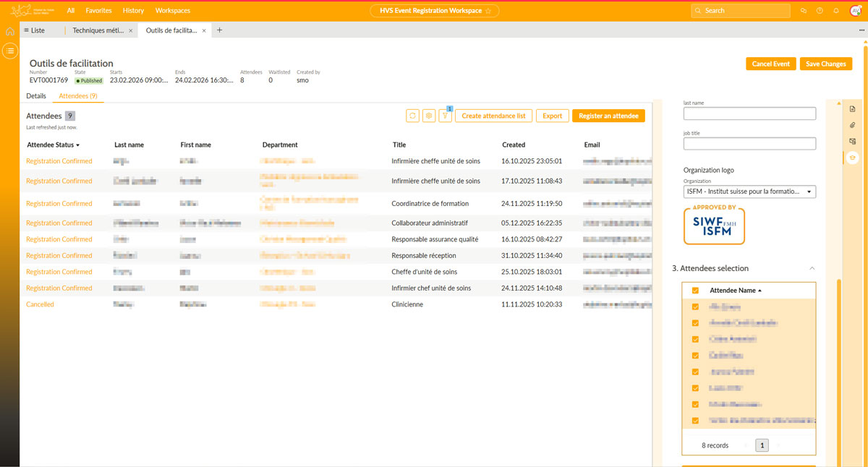Open the attachments paperclip in side panel
The width and height of the screenshot is (868, 467).
pyautogui.click(x=853, y=126)
